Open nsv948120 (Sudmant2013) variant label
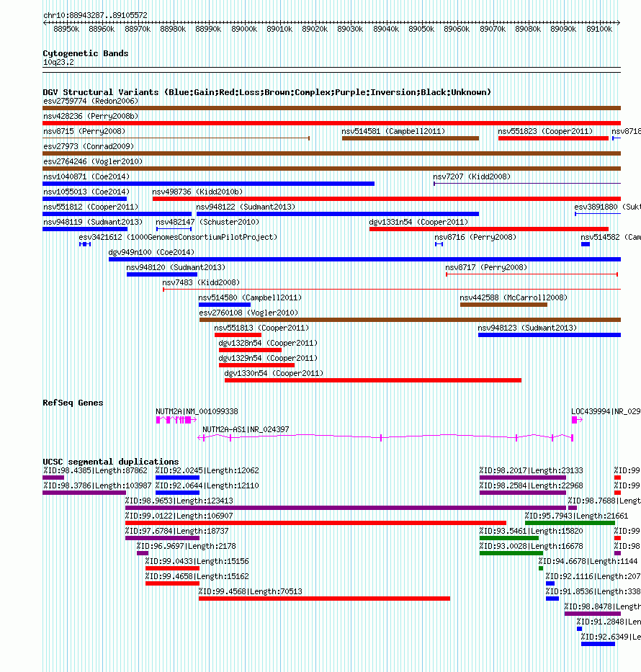 (x=176, y=267)
